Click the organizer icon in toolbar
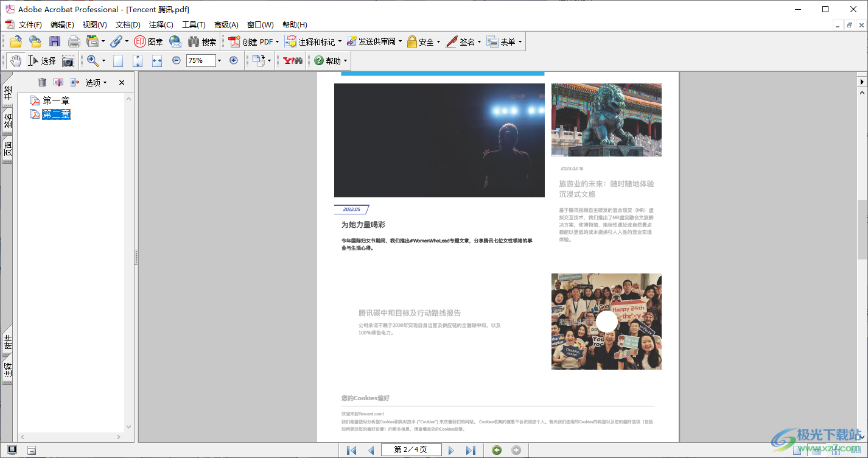This screenshot has height=458, width=868. pyautogui.click(x=93, y=41)
